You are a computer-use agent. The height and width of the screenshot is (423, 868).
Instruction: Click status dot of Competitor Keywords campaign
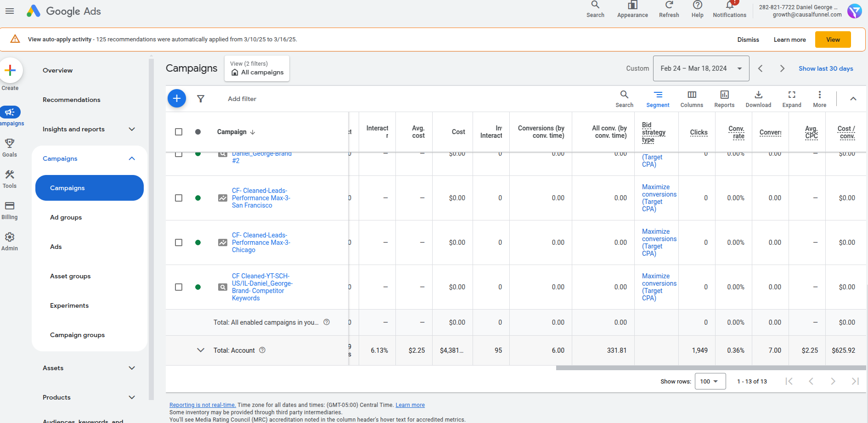coord(198,287)
